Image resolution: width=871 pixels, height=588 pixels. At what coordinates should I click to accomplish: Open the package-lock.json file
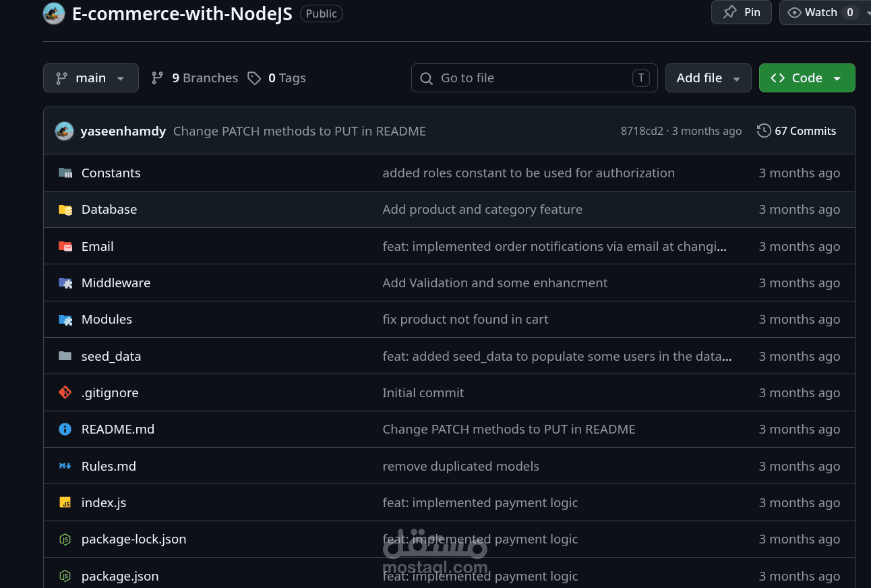(x=133, y=539)
